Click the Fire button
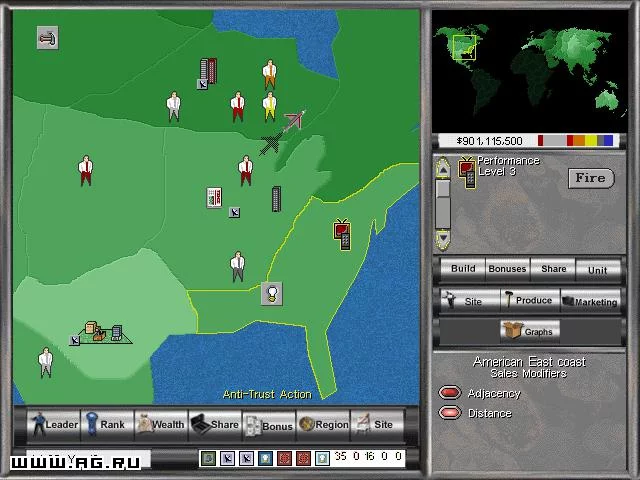640x480 pixels. click(x=591, y=178)
